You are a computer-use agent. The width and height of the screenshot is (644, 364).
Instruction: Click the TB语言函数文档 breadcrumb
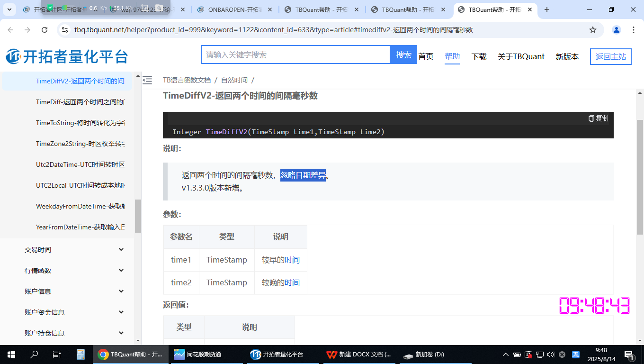click(187, 80)
